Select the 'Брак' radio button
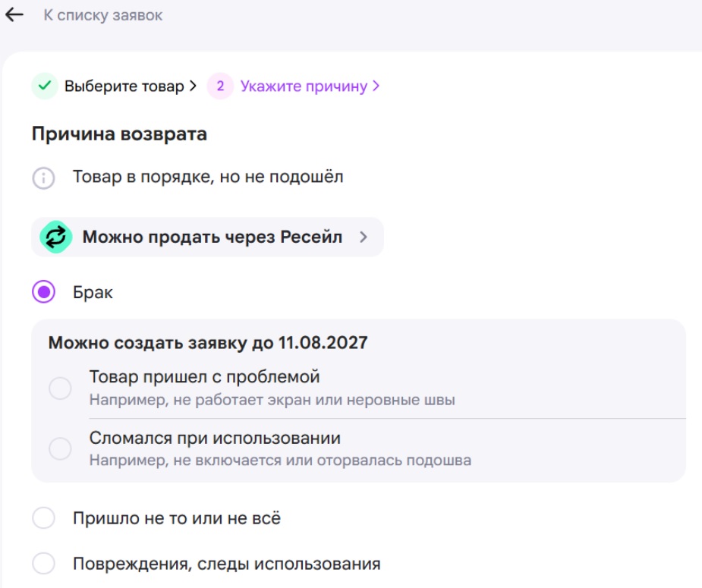Viewport: 702px width, 588px height. click(43, 292)
